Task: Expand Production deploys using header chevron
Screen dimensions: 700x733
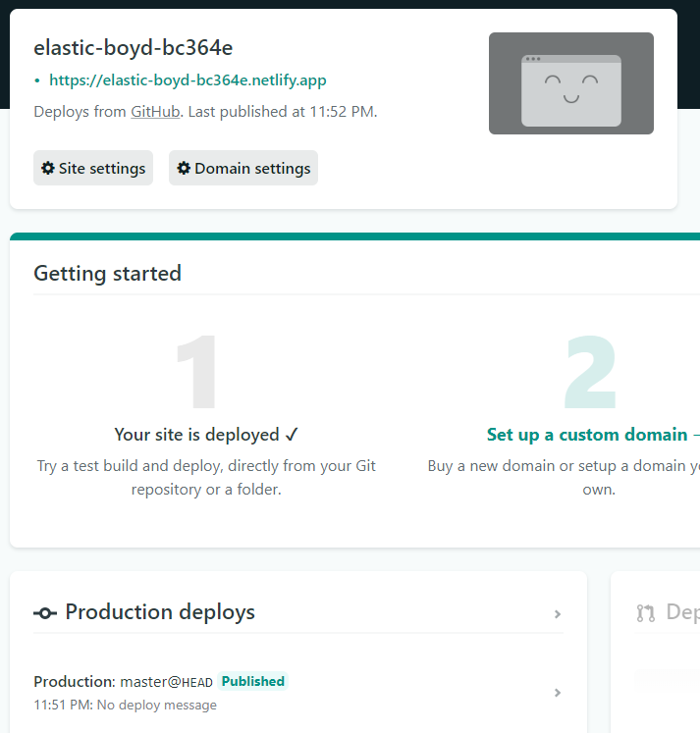Action: (557, 614)
